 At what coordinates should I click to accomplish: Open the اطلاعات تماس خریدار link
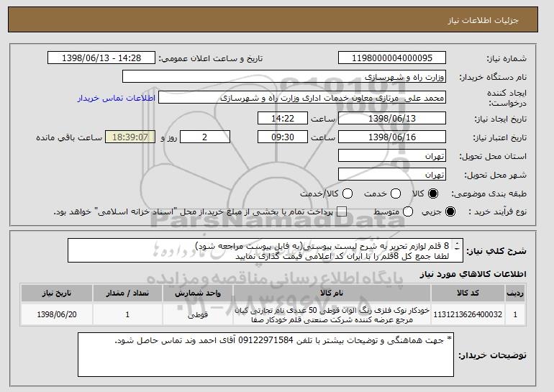[x=117, y=98]
